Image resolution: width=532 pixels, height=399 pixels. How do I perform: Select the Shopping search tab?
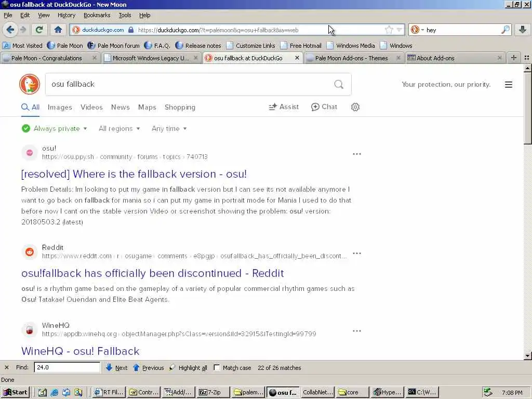(x=180, y=107)
